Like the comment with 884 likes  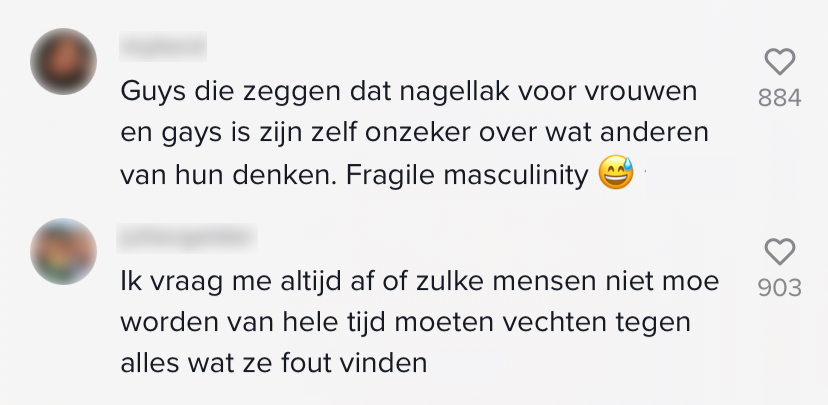[779, 63]
